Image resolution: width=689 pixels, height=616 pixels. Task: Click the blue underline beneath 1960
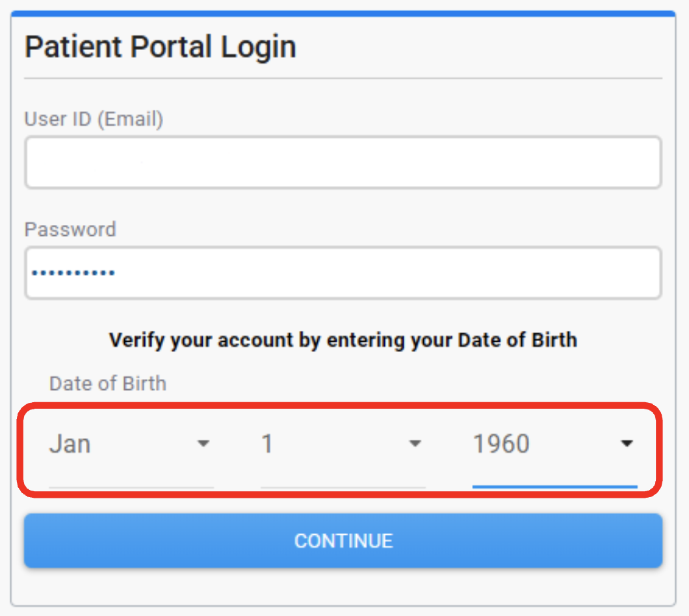pos(555,487)
